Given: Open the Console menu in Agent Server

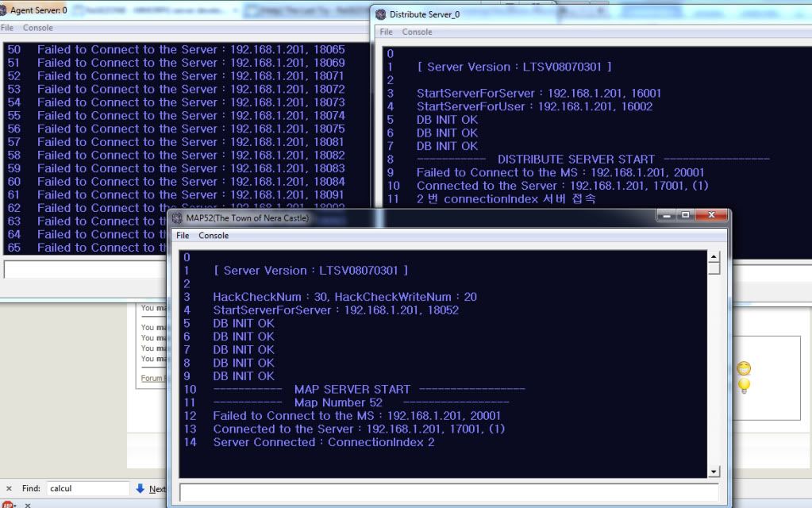Looking at the screenshot, I should click(37, 28).
